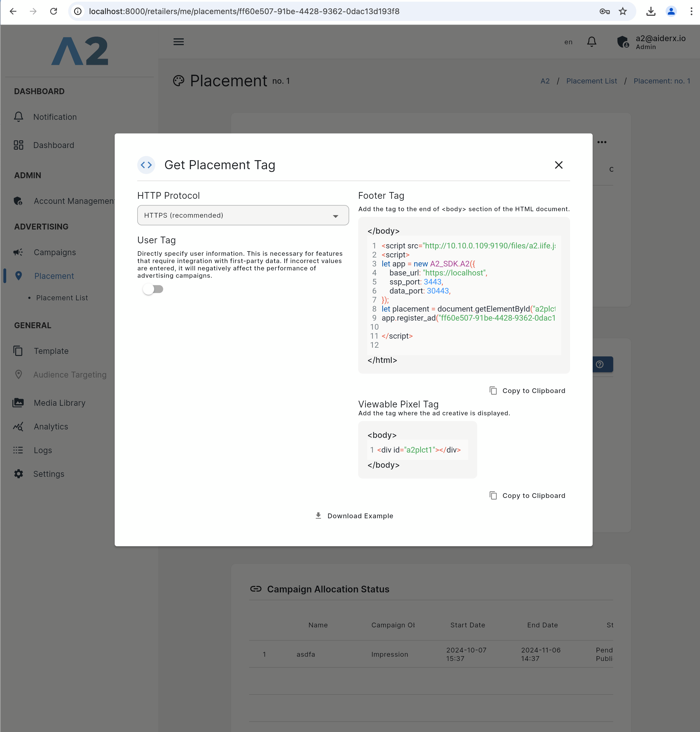Sort by End Date column header

pos(542,625)
